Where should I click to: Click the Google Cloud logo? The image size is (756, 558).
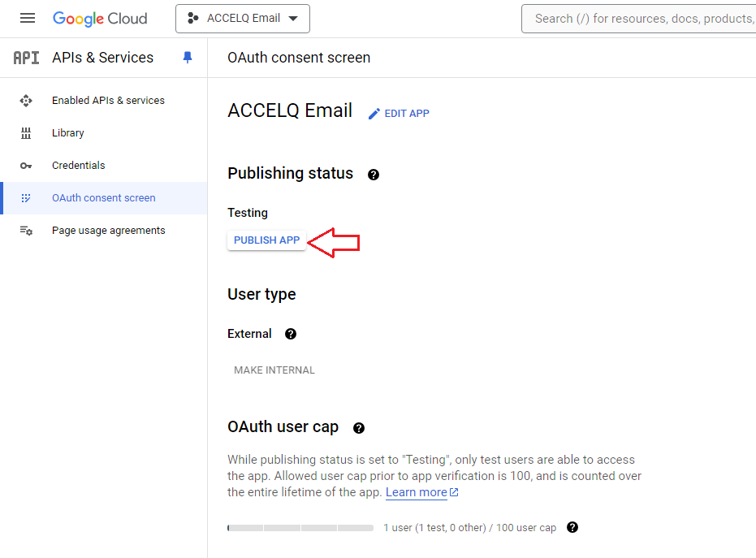100,19
